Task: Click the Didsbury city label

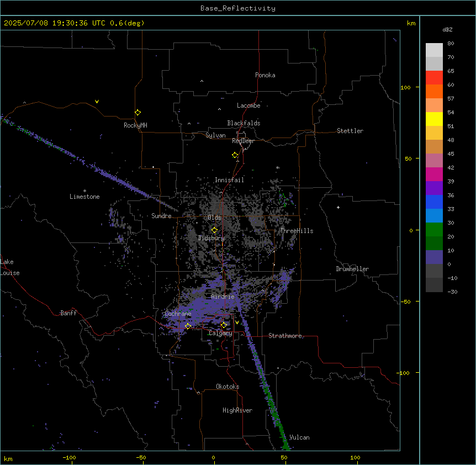Action: pyautogui.click(x=211, y=238)
